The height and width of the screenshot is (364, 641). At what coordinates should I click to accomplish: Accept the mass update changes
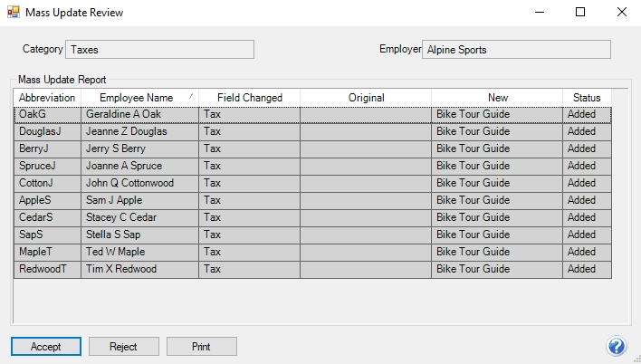tap(46, 347)
